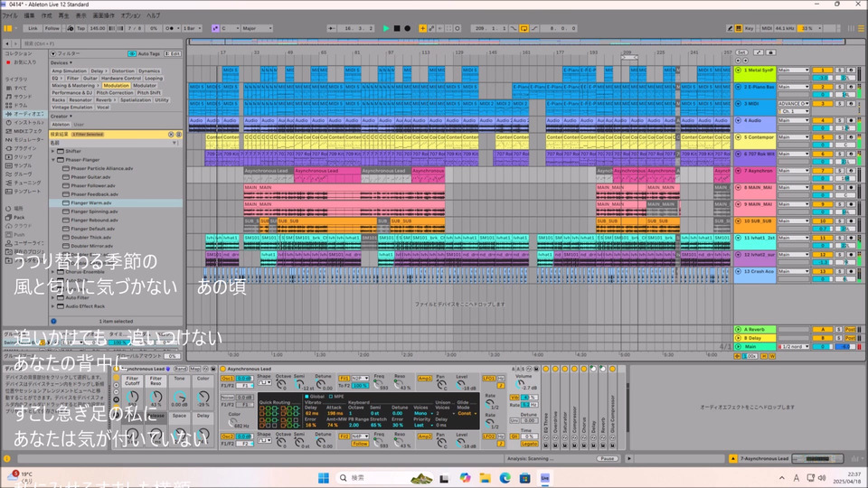
Task: Select the Modulation filter tag
Action: 117,86
